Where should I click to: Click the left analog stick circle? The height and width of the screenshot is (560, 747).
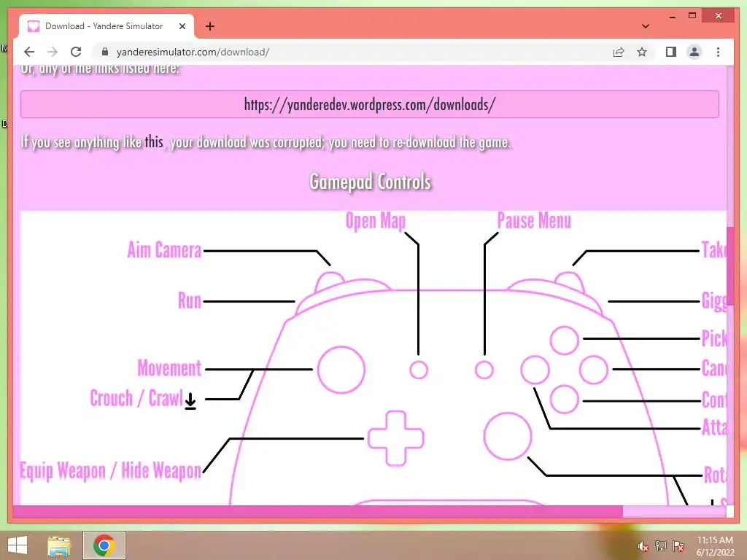(x=341, y=370)
